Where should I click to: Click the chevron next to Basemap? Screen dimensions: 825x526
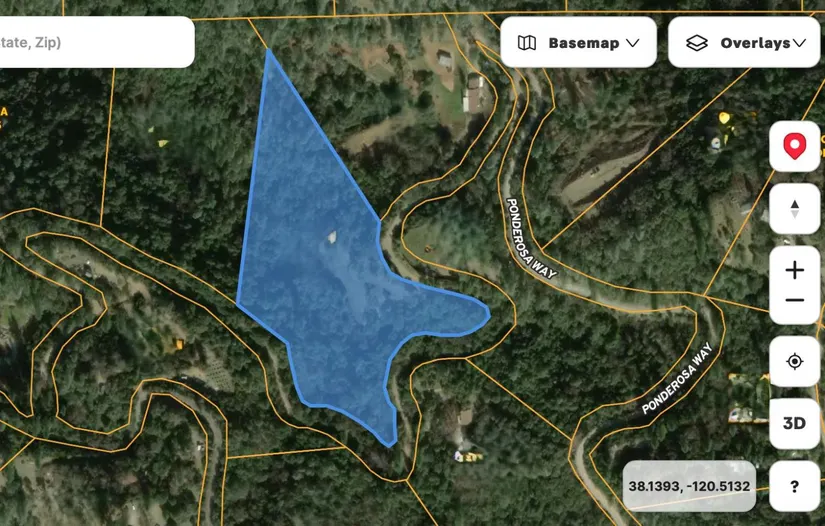(633, 43)
